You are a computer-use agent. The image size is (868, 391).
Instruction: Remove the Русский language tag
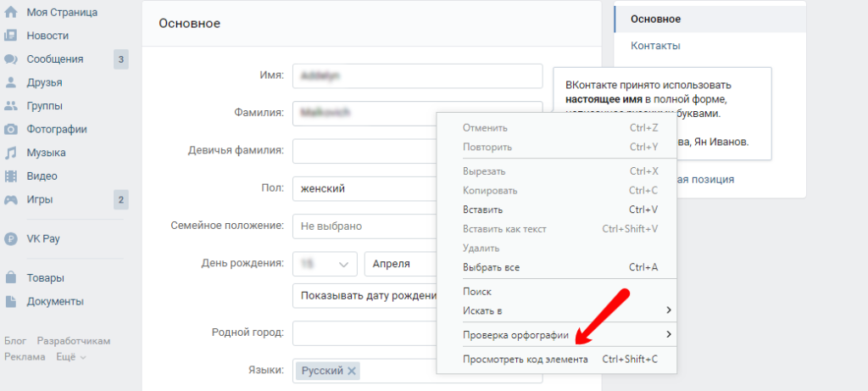[x=353, y=371]
